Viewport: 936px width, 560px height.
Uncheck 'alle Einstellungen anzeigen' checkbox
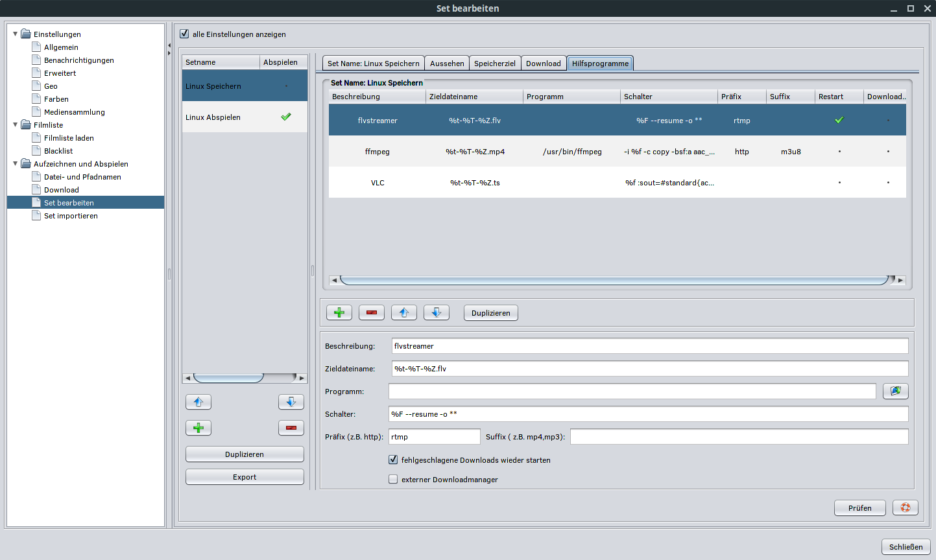184,34
